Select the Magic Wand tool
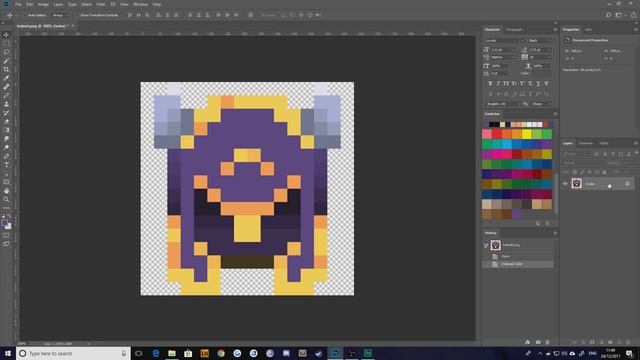640x360 pixels. coord(6,61)
